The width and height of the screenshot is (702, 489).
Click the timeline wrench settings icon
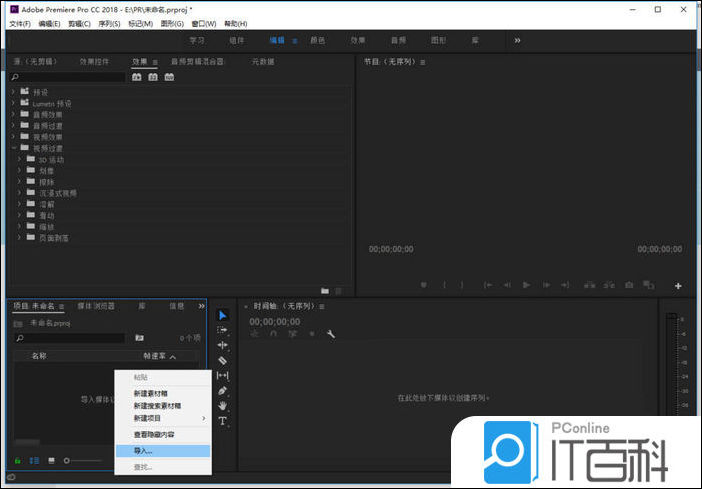click(330, 334)
